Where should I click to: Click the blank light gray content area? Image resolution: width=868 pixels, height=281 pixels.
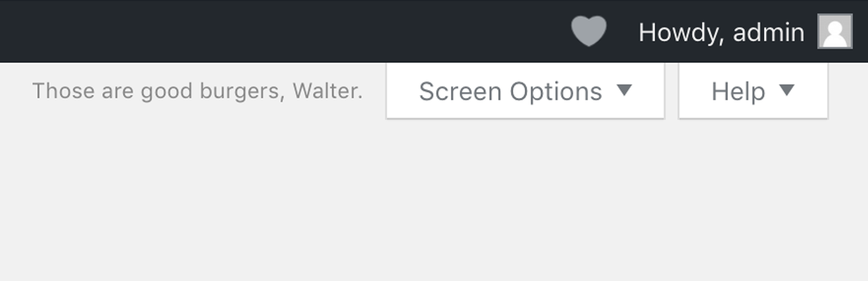433,202
